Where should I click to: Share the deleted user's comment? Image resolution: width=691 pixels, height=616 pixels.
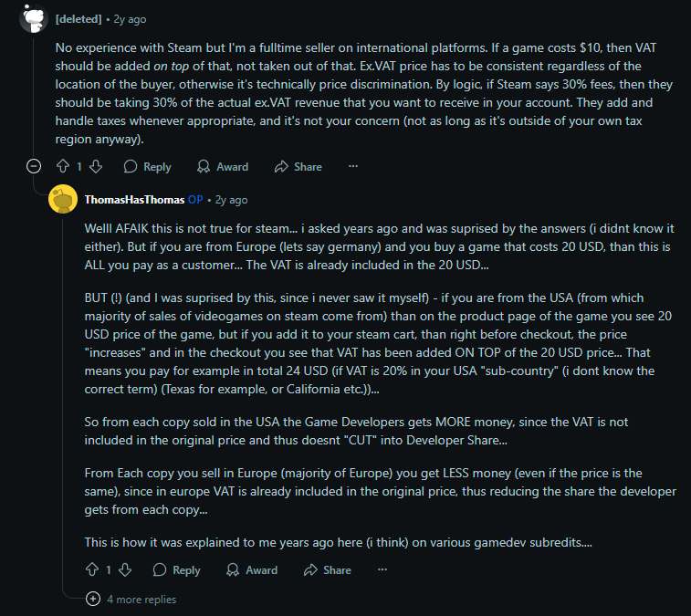click(298, 167)
